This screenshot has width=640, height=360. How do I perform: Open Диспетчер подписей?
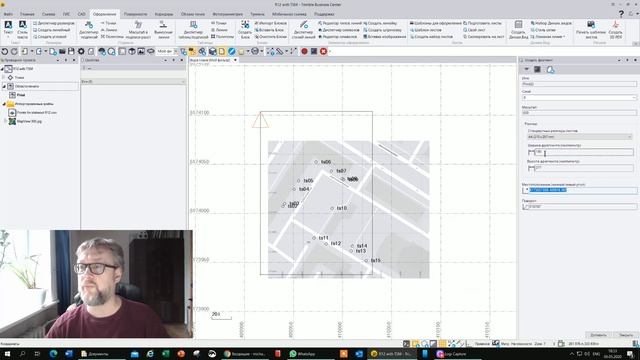(89, 30)
